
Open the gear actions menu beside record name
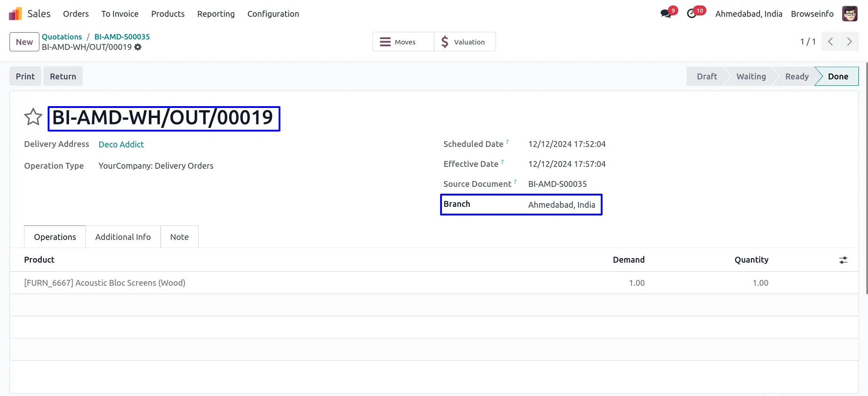138,47
